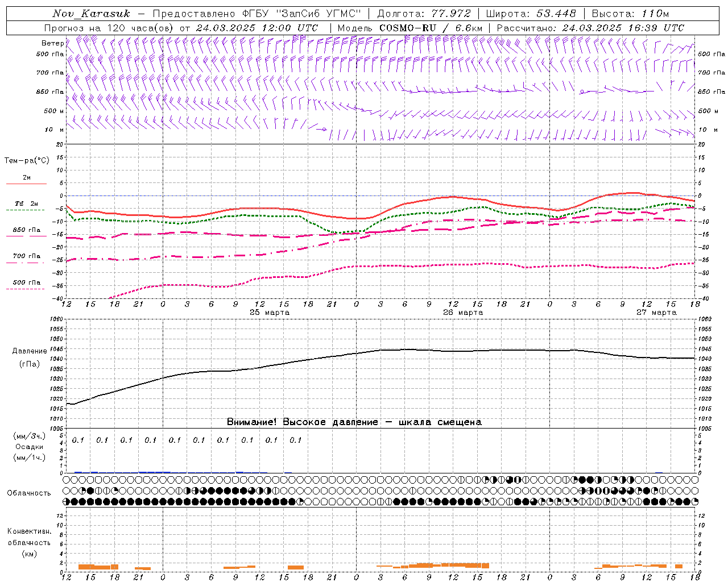This screenshot has height=582, width=728.
Task: Click the Модель COSMO-RU / 6.6км label
Action: pos(410,28)
